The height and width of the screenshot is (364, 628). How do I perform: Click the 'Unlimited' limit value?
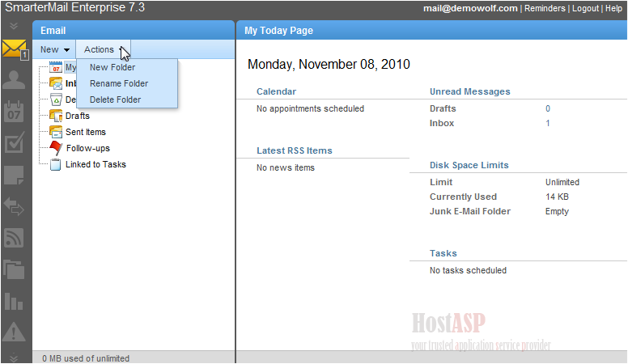562,182
